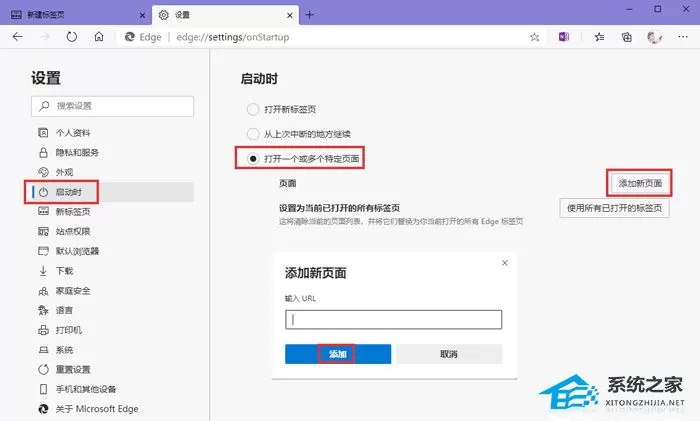Open the OneNote extension icon
The height and width of the screenshot is (421, 700).
click(x=564, y=37)
